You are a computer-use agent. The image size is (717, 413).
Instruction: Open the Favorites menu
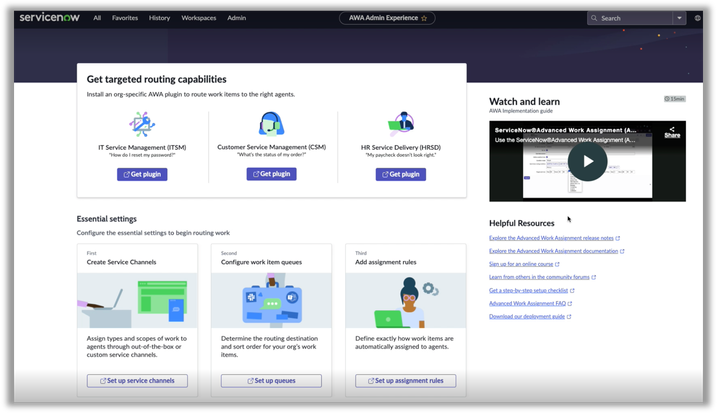(125, 18)
